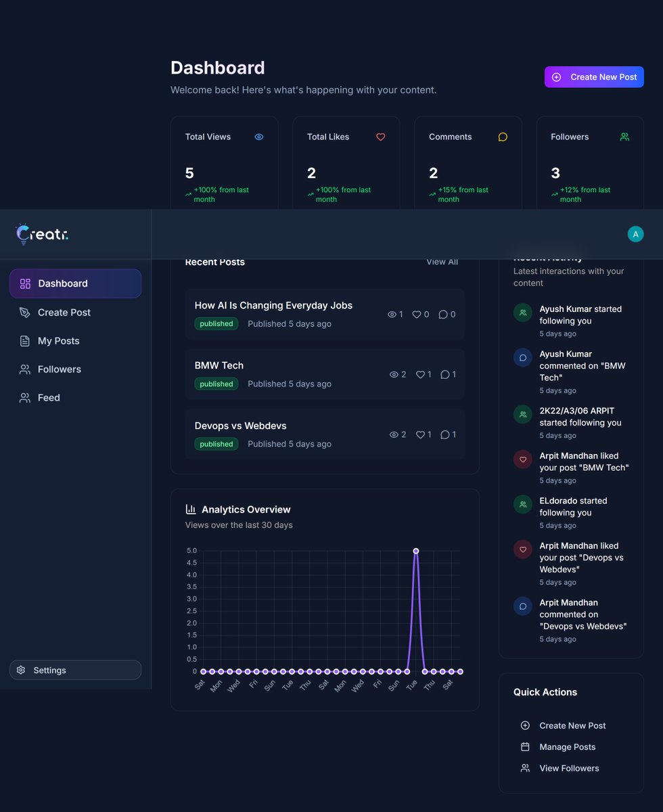Click follow icon beside ELdorado activity
The height and width of the screenshot is (812, 663).
(x=522, y=505)
